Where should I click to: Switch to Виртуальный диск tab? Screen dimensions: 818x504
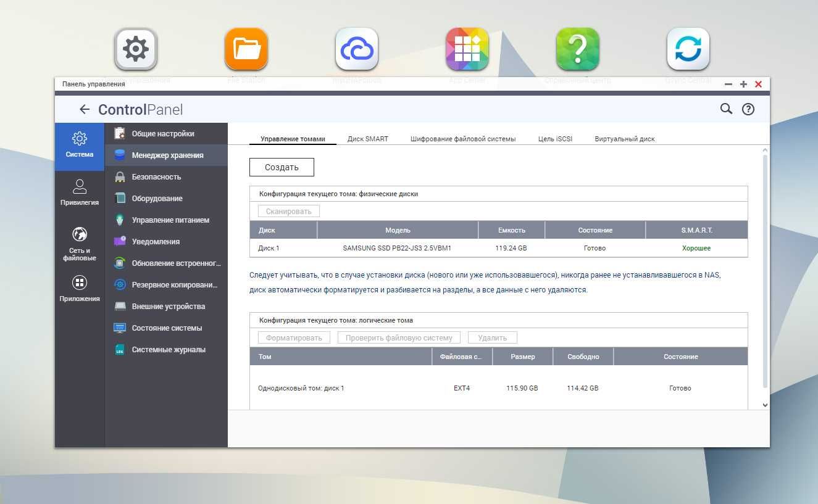(625, 139)
